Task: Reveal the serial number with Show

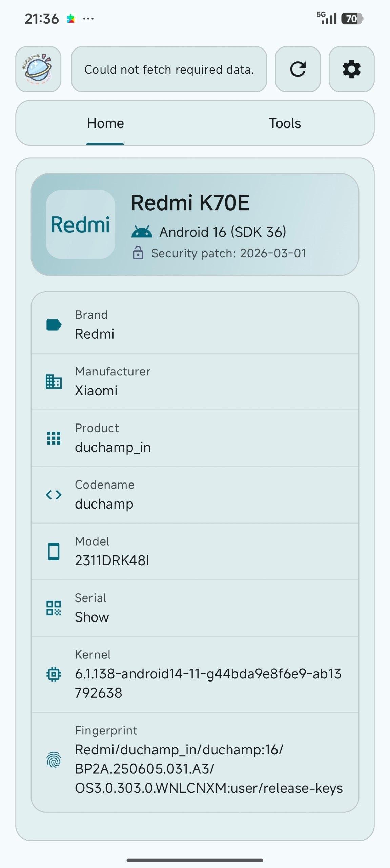Action: 92,617
